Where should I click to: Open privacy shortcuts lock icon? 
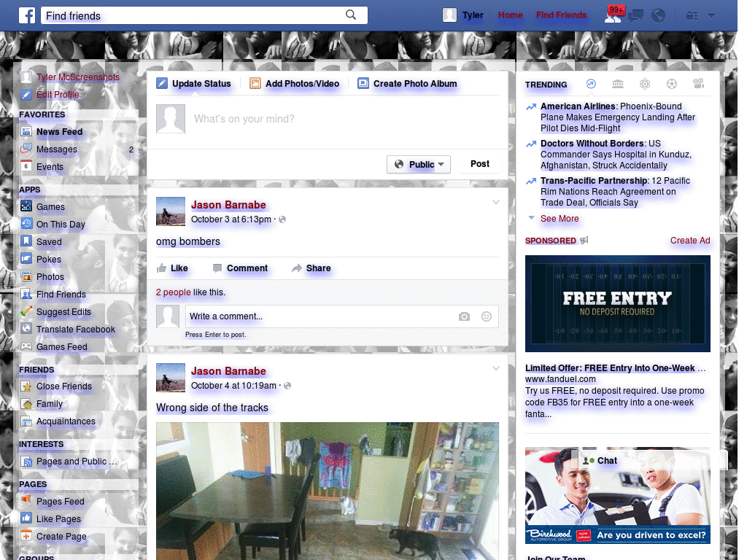[692, 16]
